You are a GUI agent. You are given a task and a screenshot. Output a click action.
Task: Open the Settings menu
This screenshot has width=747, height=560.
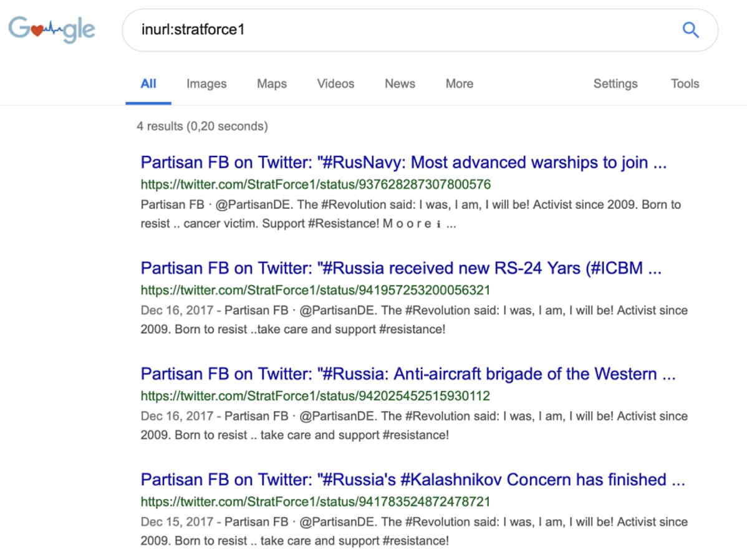tap(615, 84)
